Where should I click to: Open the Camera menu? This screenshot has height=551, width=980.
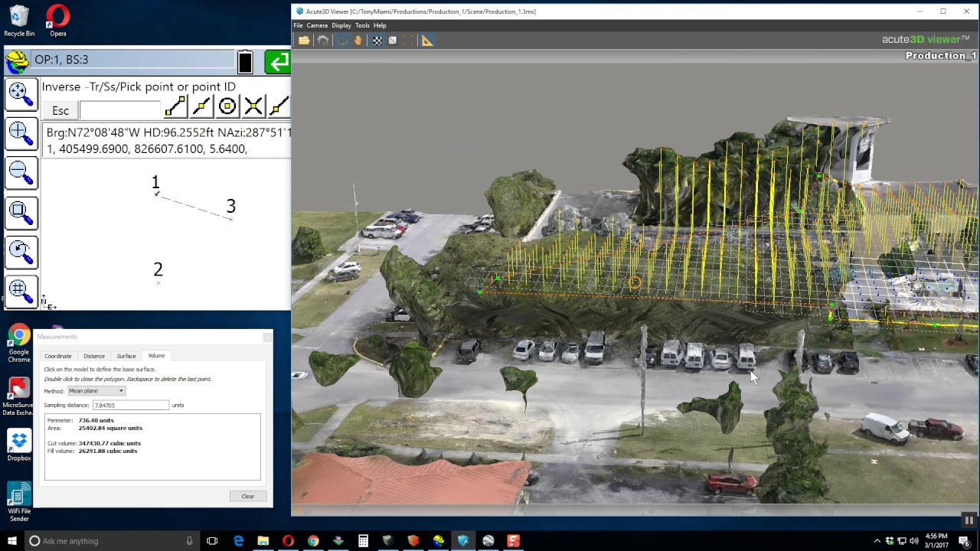317,25
